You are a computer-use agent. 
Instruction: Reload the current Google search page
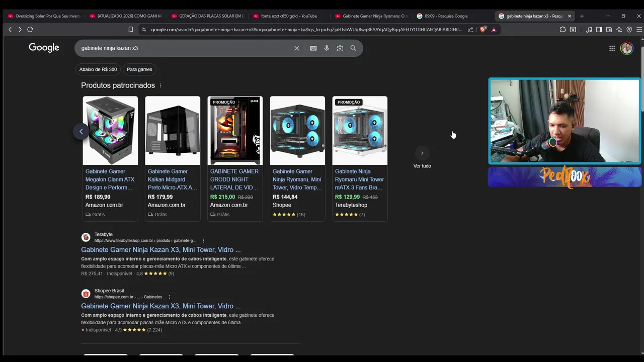click(x=30, y=30)
